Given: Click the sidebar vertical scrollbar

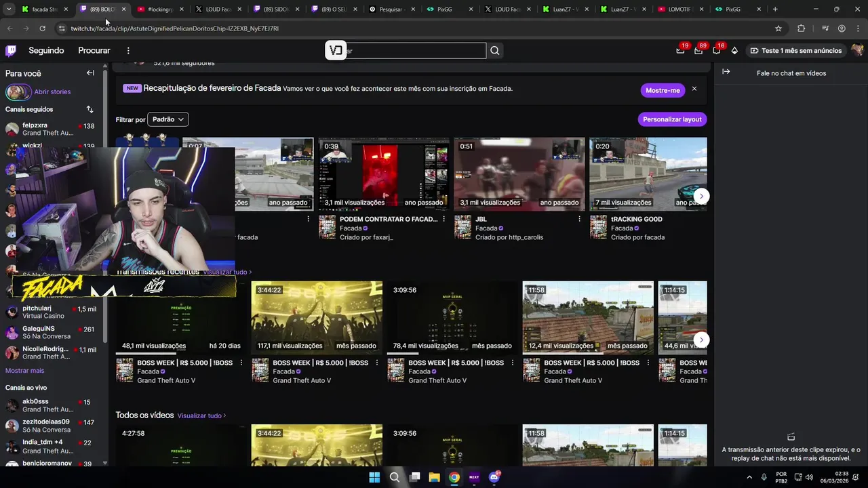Looking at the screenshot, I should pyautogui.click(x=105, y=203).
